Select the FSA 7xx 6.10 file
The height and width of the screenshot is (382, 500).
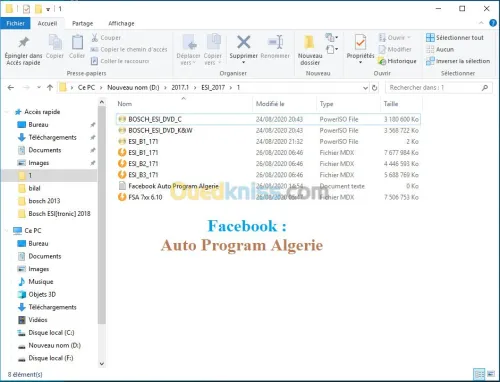tap(268, 197)
